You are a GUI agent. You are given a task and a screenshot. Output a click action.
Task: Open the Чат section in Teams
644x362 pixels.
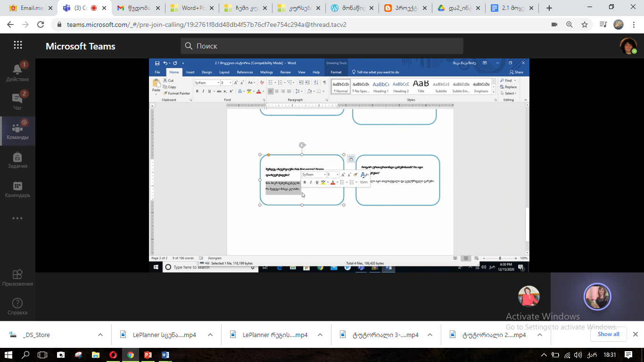[x=17, y=101]
